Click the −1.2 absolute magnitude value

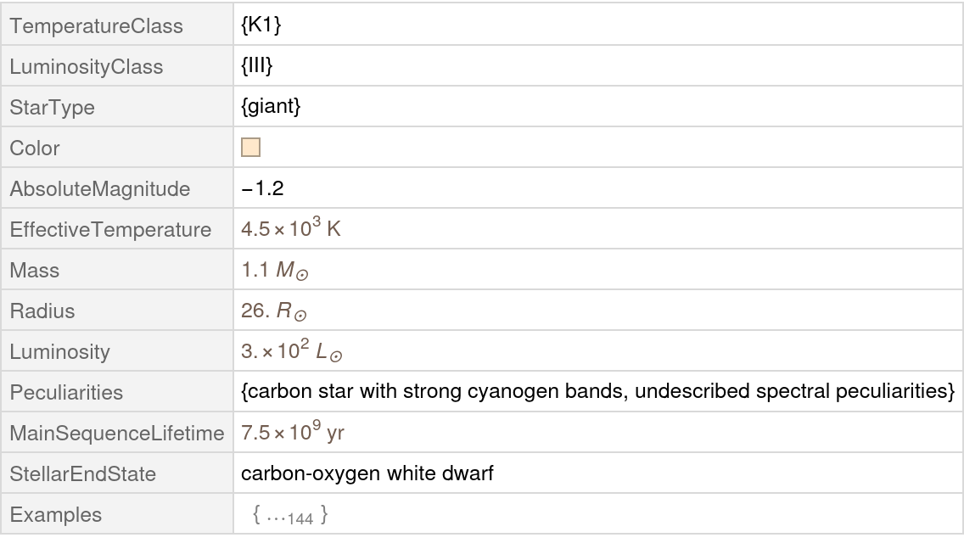[x=262, y=188]
